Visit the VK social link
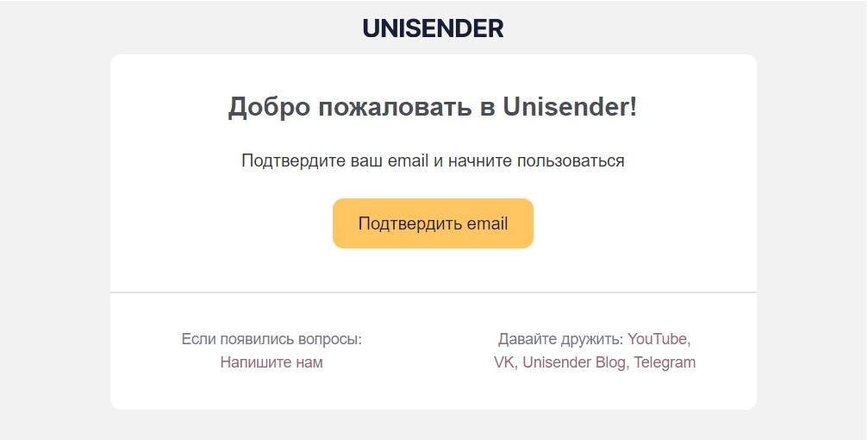The image size is (868, 440). click(x=503, y=362)
